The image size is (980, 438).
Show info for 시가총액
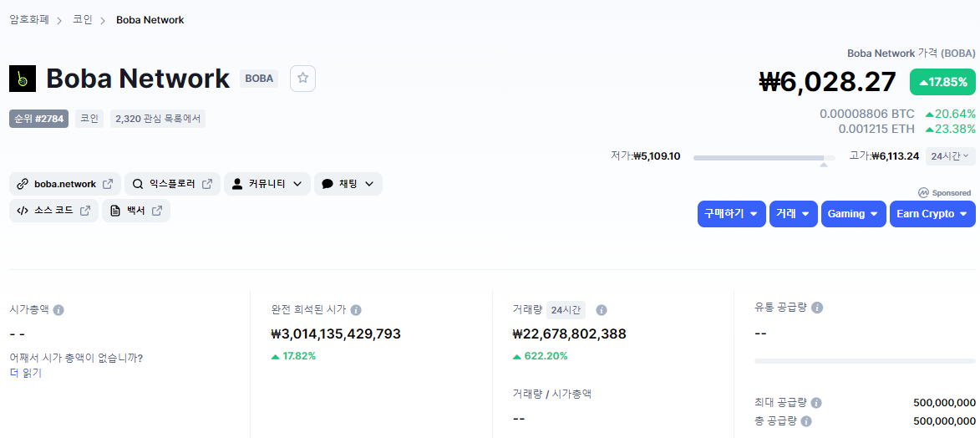[58, 310]
